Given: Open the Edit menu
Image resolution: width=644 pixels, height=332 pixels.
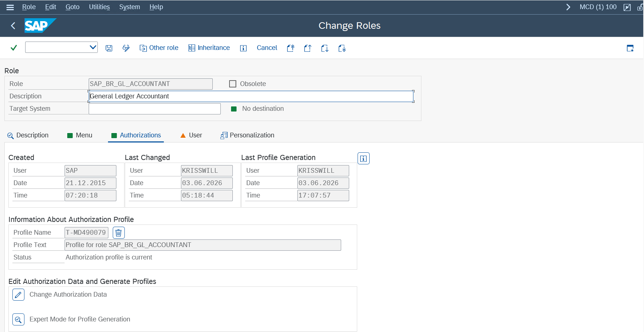Looking at the screenshot, I should pos(51,7).
